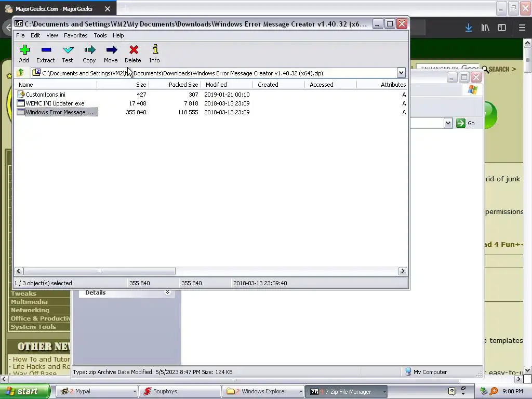532x399 pixels.
Task: Click the 7-Zip scroll left arrow
Action: click(19, 271)
